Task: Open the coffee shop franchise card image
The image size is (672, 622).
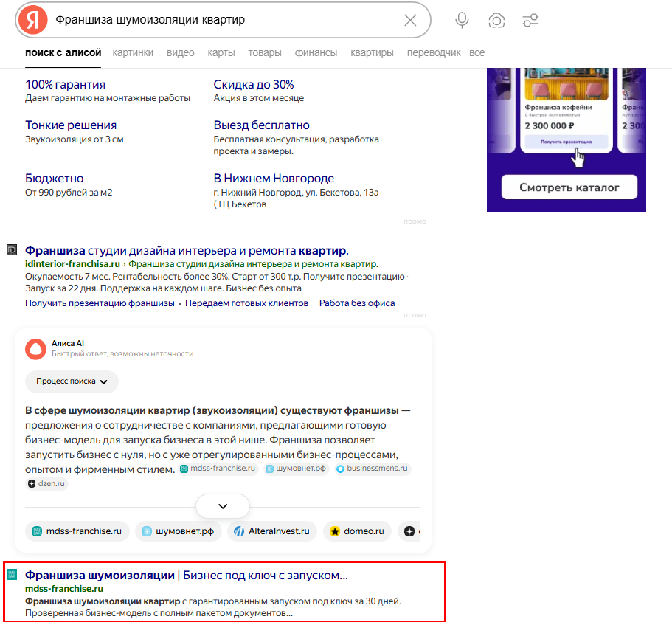Action: pyautogui.click(x=566, y=84)
